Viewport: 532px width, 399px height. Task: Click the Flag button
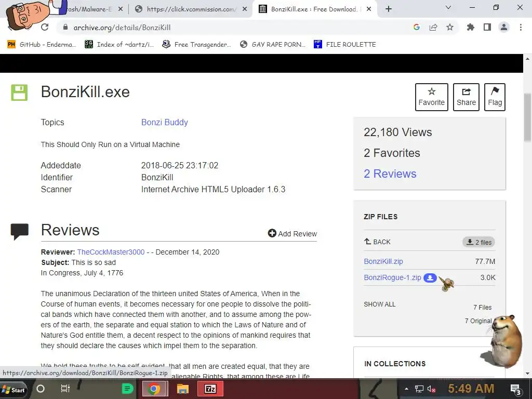click(495, 97)
